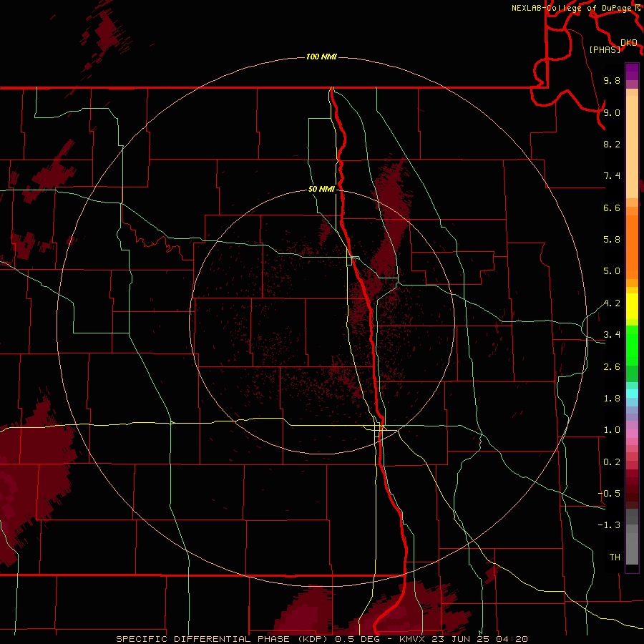This screenshot has height=644, width=644.
Task: Select the -1.3 value on the color scale
Action: [609, 525]
